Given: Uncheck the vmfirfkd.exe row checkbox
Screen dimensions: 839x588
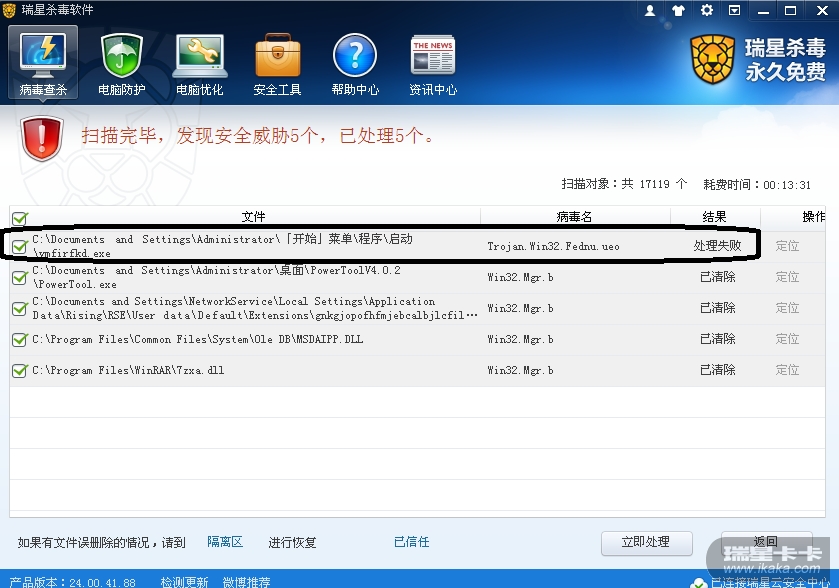Looking at the screenshot, I should tap(20, 246).
